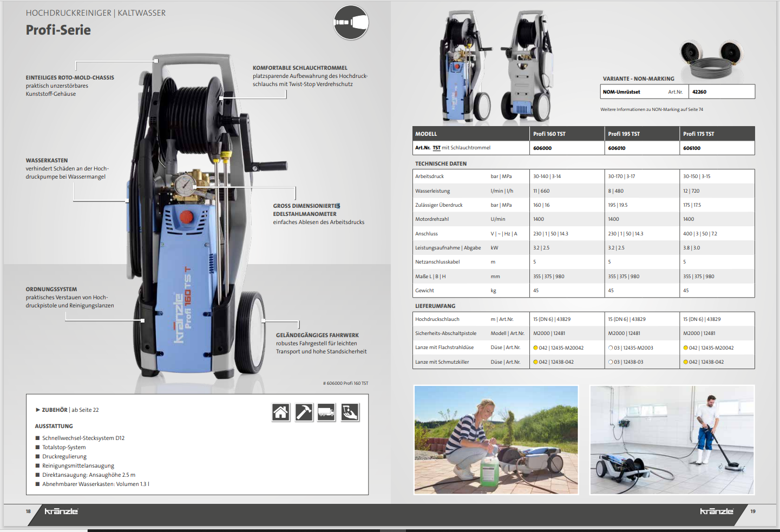
Task: Click the '03 | 12435-M2003' nozzle value
Action: point(633,348)
